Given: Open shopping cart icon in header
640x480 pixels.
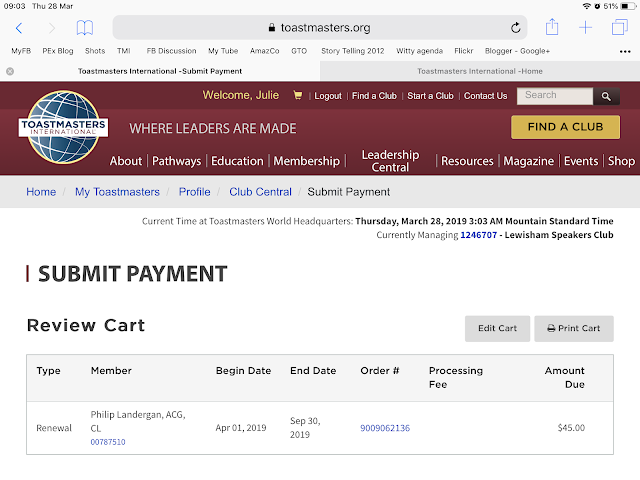Looking at the screenshot, I should 297,96.
